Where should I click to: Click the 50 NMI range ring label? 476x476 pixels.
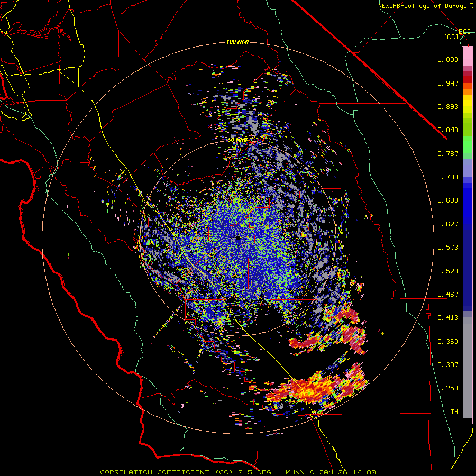(237, 140)
